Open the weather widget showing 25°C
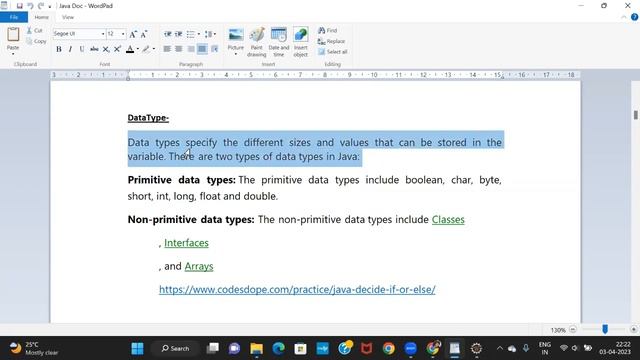Image resolution: width=640 pixels, height=360 pixels. coord(33,349)
